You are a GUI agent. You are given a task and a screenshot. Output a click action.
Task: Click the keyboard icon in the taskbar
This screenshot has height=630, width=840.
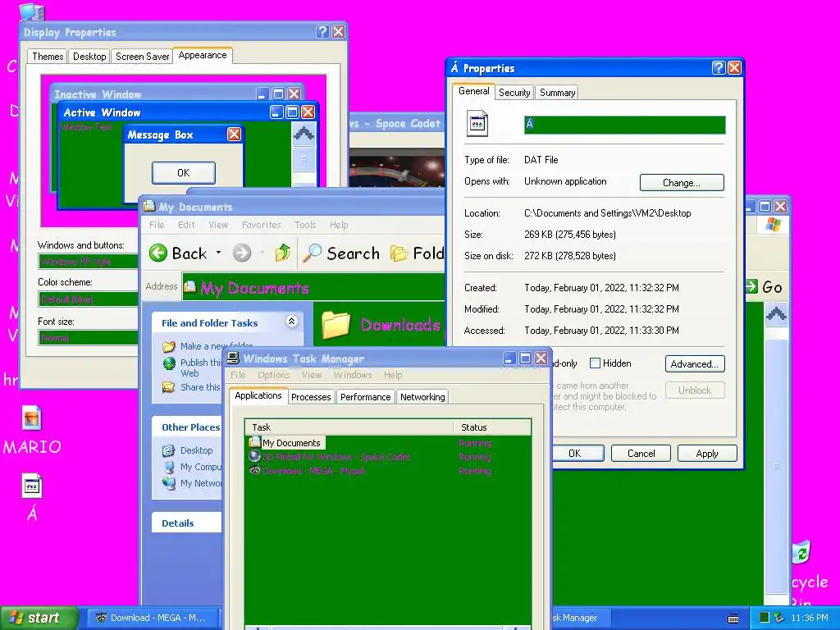pyautogui.click(x=733, y=619)
